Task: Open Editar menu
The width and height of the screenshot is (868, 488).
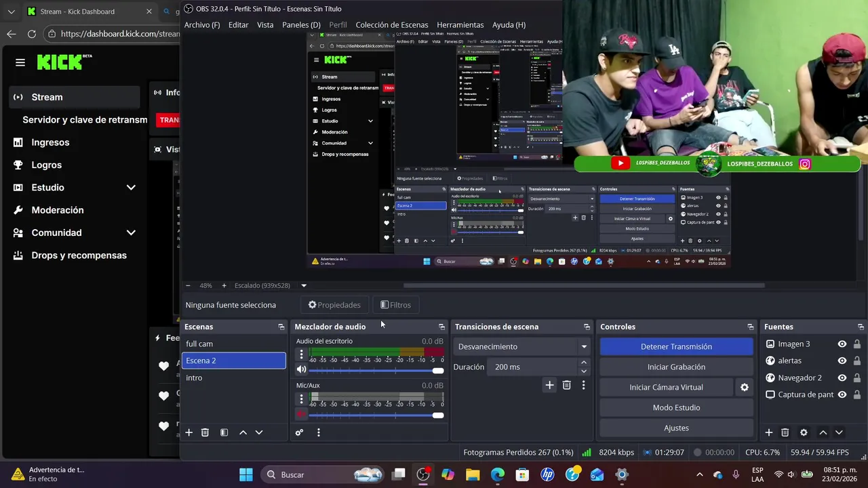Action: pyautogui.click(x=238, y=25)
